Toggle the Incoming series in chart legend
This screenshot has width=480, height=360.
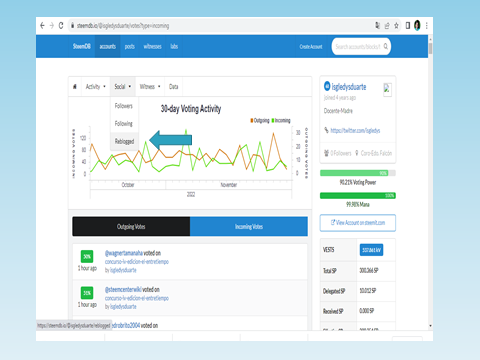(x=281, y=120)
